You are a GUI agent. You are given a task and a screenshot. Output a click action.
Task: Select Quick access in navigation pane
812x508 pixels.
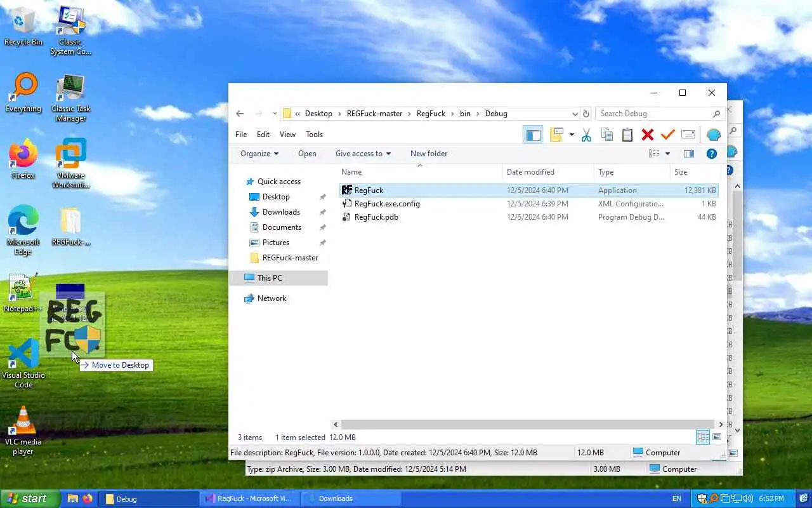pos(278,182)
